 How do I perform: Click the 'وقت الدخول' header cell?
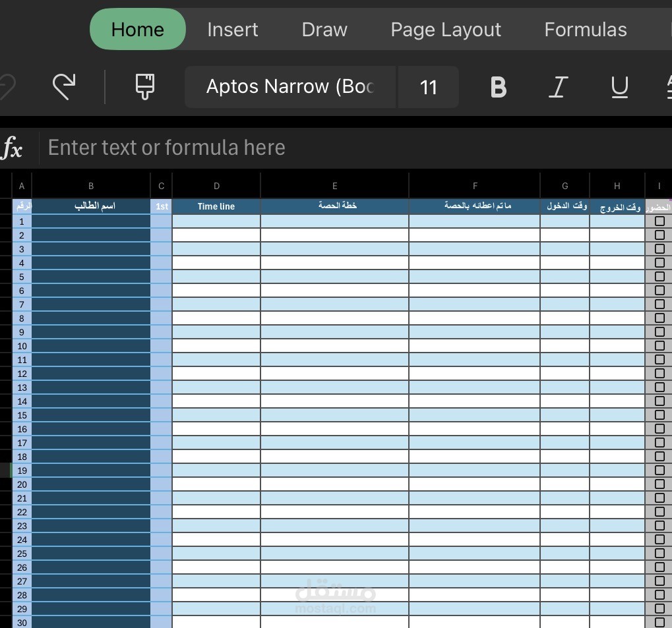[565, 206]
